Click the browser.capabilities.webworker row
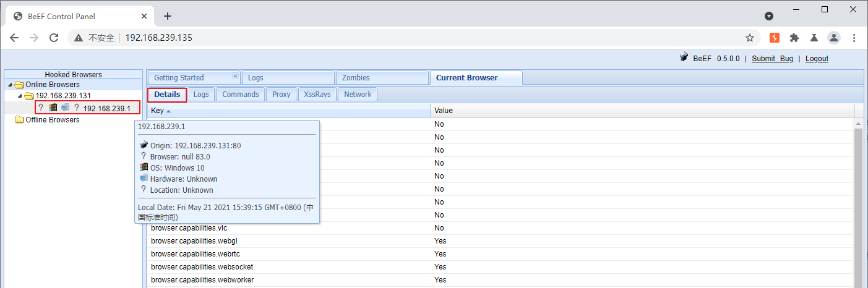Viewport: 868px width, 288px height. pyautogui.click(x=501, y=280)
